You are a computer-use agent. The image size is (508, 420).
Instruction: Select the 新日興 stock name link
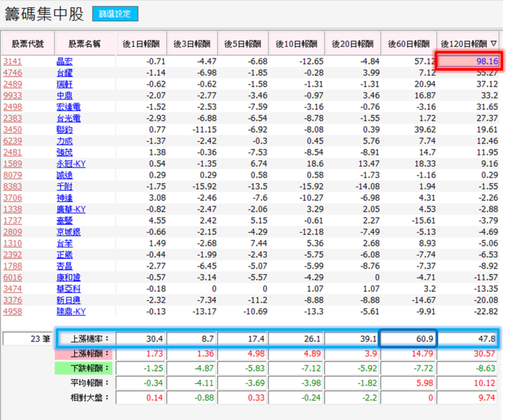(x=70, y=300)
